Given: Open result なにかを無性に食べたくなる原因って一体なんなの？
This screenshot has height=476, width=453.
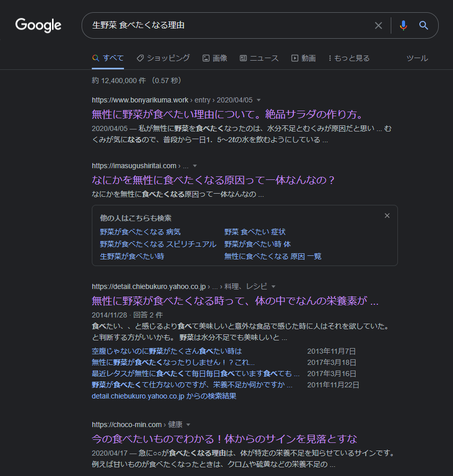Looking at the screenshot, I should [213, 180].
